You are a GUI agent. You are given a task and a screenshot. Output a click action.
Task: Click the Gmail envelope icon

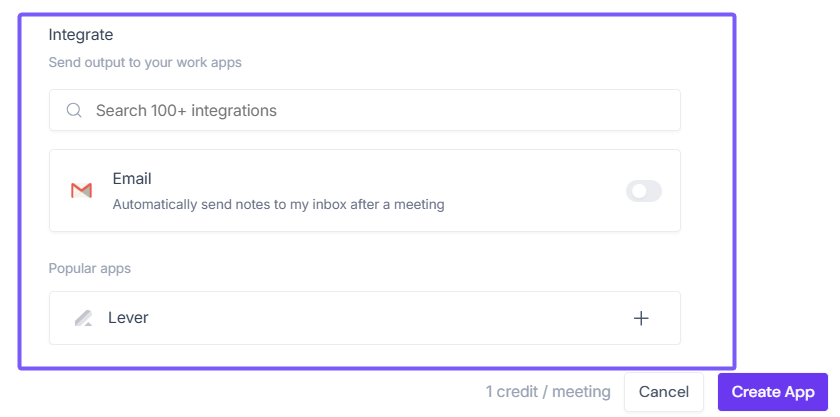pyautogui.click(x=82, y=190)
